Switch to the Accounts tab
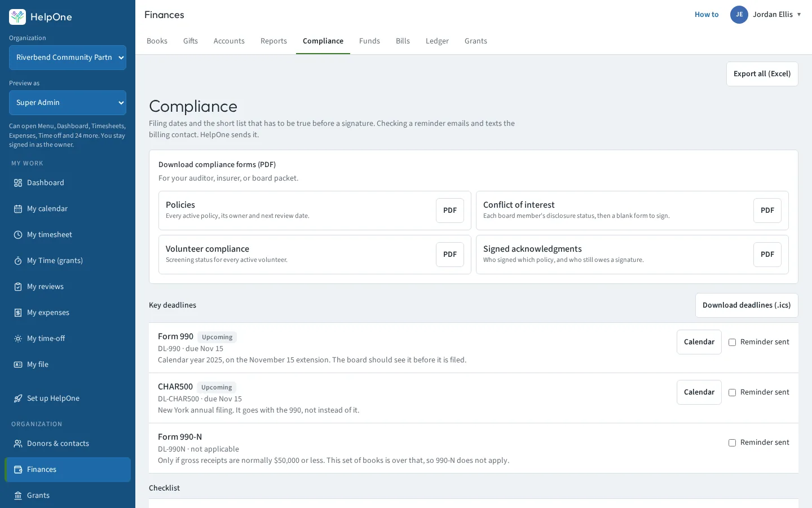The height and width of the screenshot is (508, 812). click(229, 41)
